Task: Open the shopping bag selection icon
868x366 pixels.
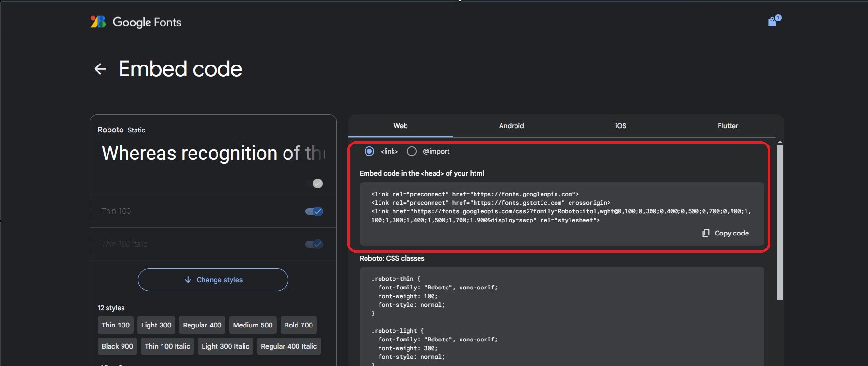Action: tap(774, 21)
